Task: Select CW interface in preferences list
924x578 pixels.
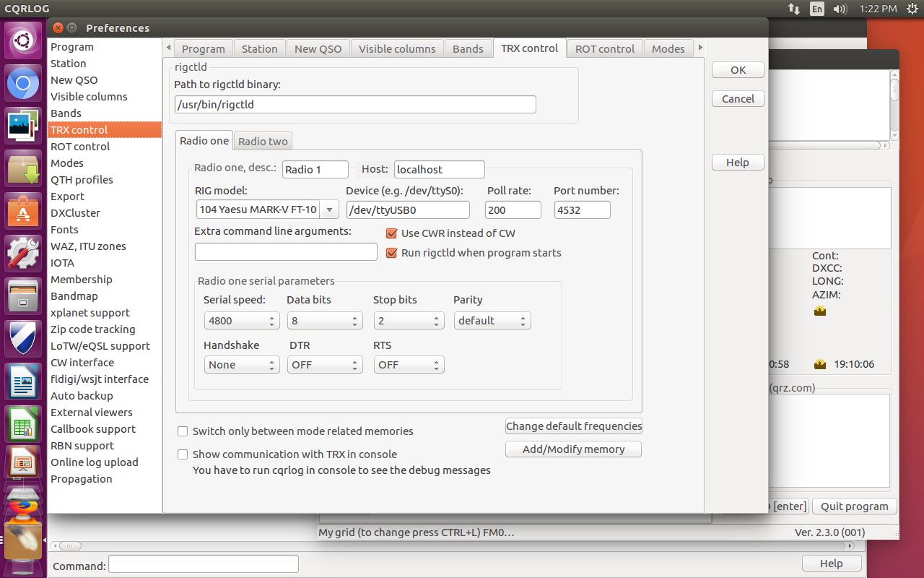Action: coord(105,363)
